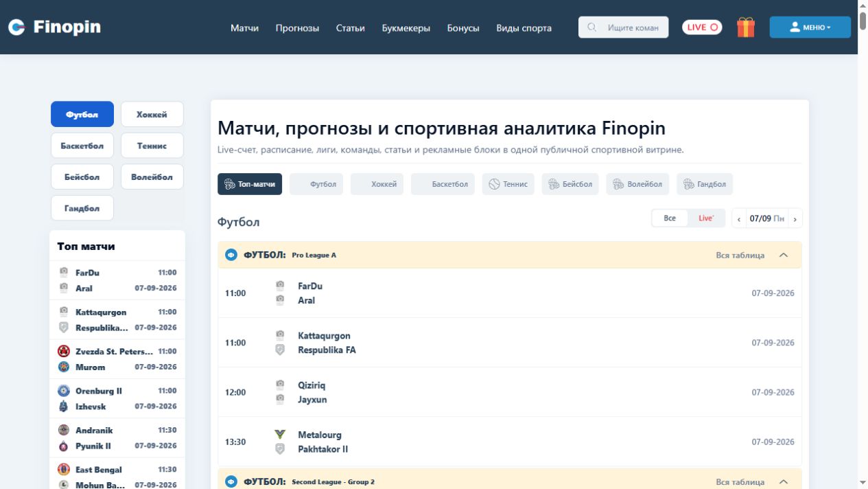Switch to Хоккей tab in main panel
Image resolution: width=868 pixels, height=489 pixels.
[376, 184]
